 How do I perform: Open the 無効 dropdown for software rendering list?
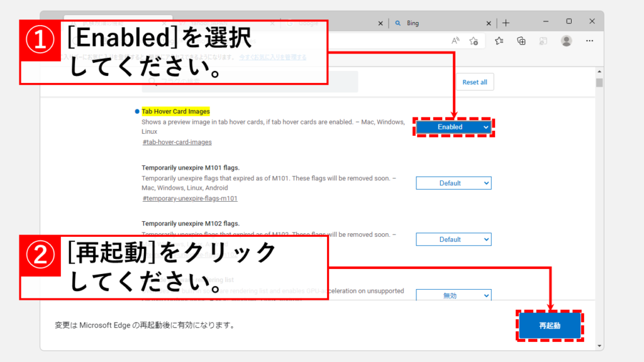[x=453, y=295]
